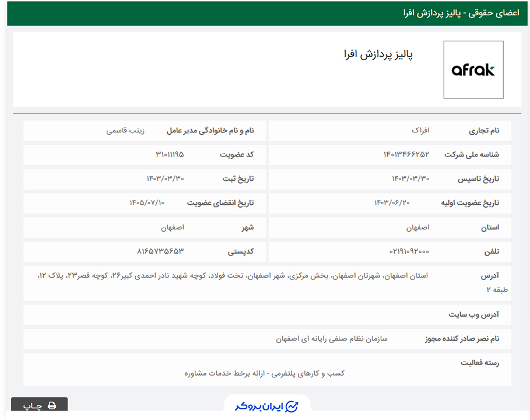
Task: Click the header title اعضای حقوقی - پالیز پردازش افرا
Action: [x=461, y=13]
